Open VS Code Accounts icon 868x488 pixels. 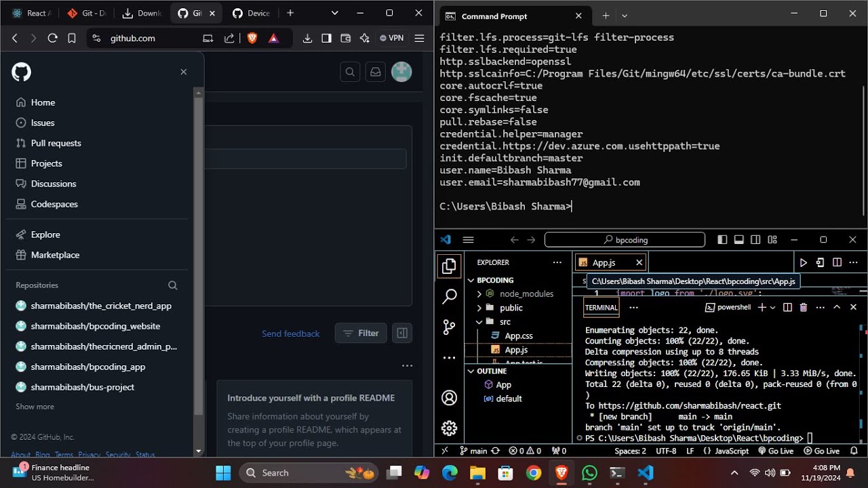(x=449, y=398)
